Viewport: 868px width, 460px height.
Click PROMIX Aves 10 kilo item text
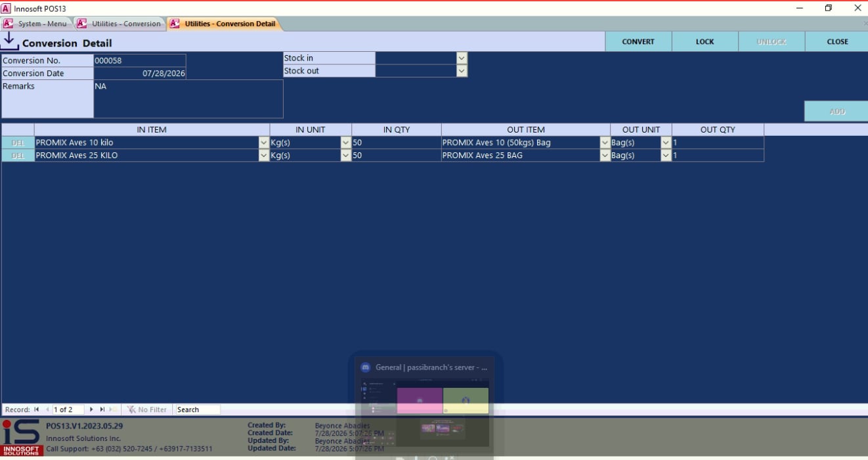[x=74, y=142]
